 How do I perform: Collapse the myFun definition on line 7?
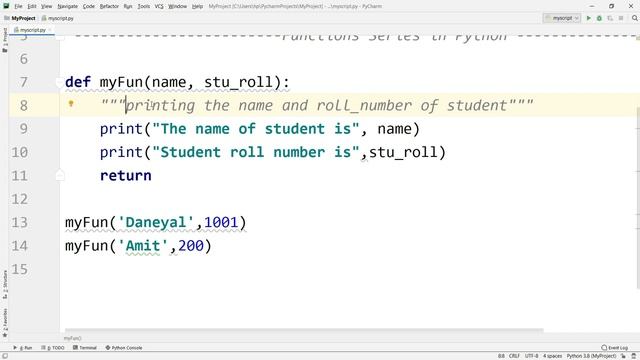(x=60, y=82)
